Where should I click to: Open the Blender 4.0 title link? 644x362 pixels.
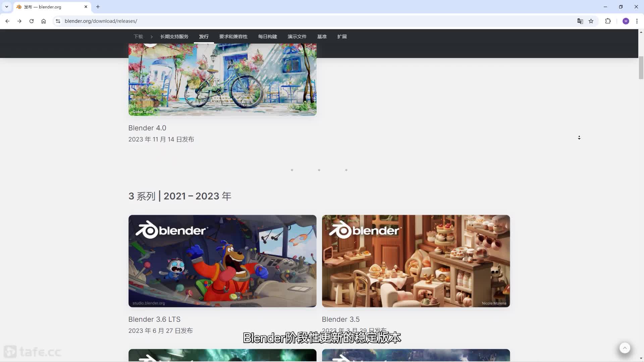(147, 128)
